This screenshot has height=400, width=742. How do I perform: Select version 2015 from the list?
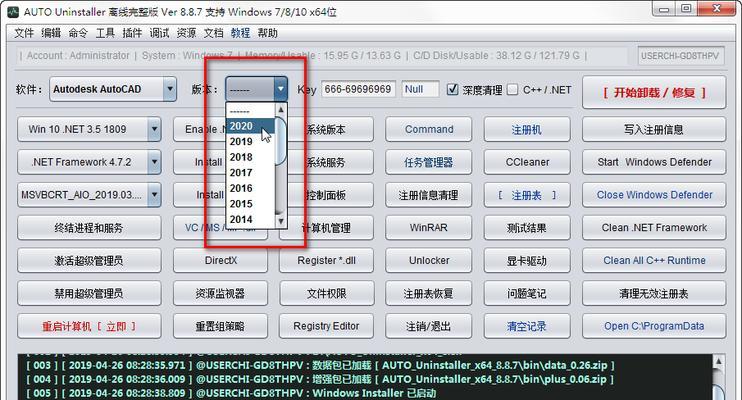[x=250, y=204]
